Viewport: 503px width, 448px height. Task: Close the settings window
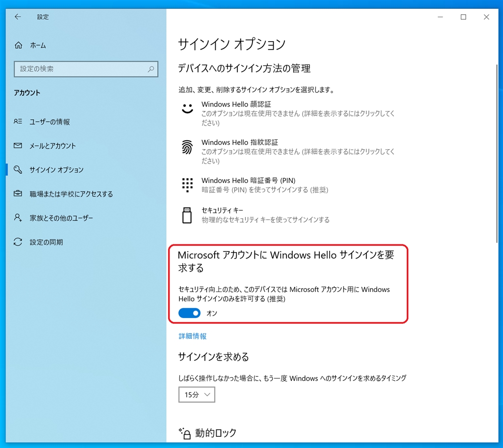[x=486, y=17]
